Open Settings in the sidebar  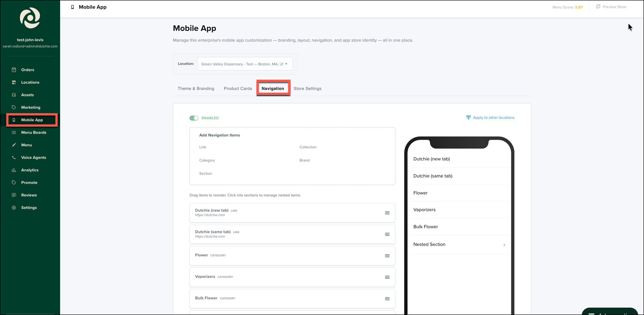[x=29, y=207]
